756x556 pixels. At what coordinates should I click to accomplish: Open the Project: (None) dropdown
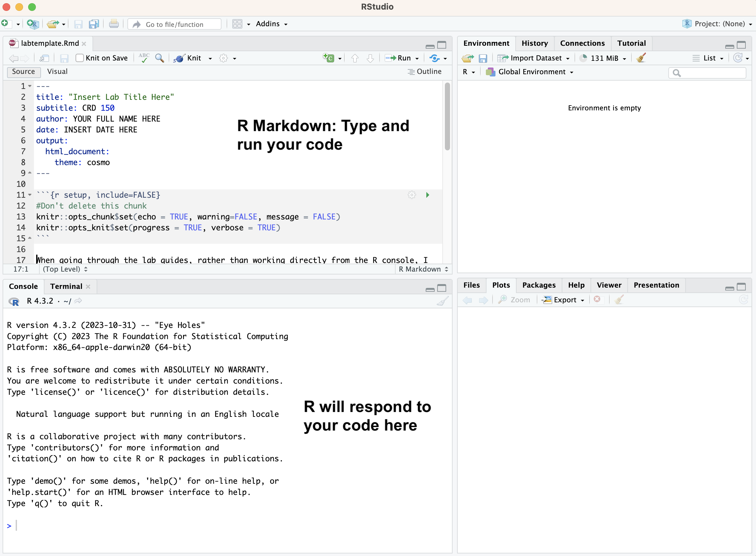(x=721, y=24)
